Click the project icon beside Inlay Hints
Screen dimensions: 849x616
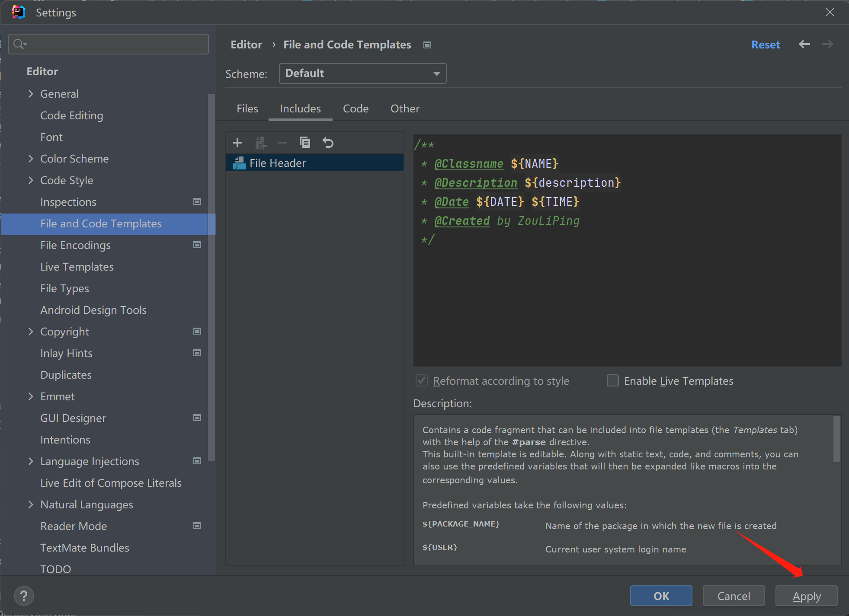197,353
